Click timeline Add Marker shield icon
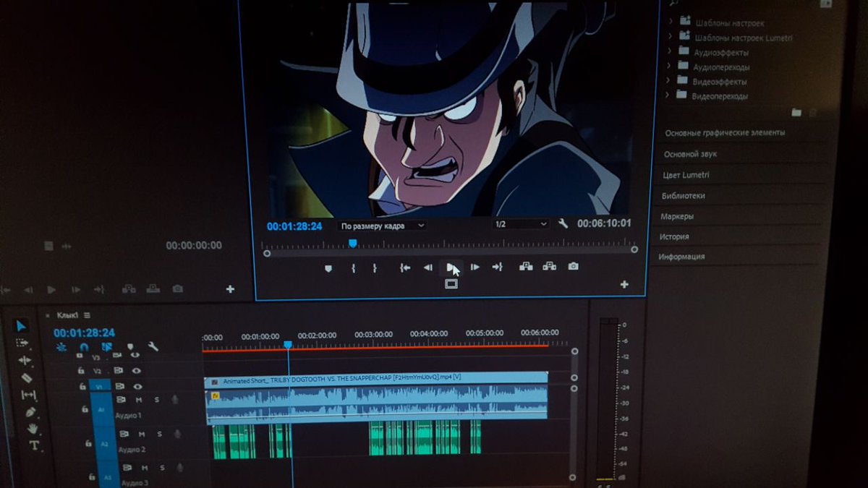Screen dimensions: 868x488 130,347
